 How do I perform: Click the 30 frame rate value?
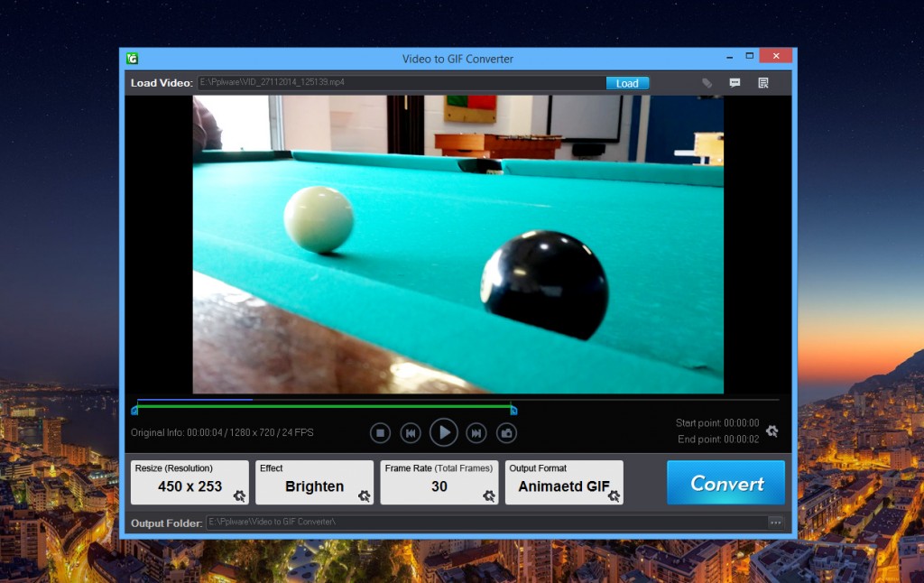pyautogui.click(x=439, y=486)
